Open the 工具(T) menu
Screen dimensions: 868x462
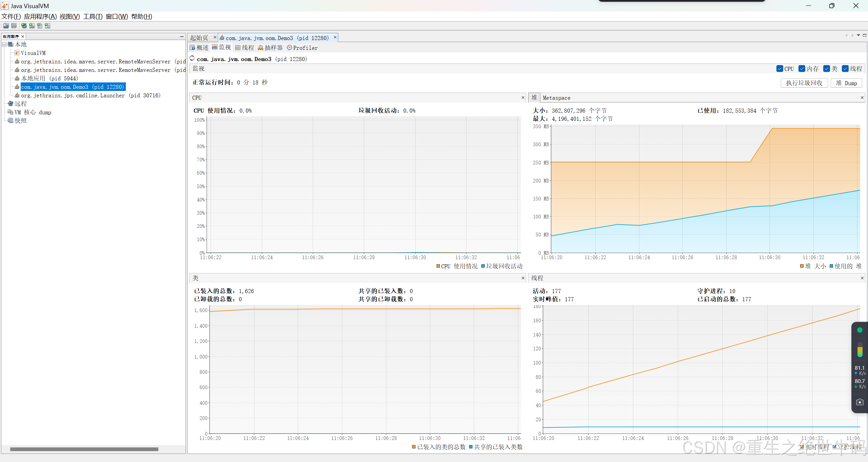pos(93,17)
